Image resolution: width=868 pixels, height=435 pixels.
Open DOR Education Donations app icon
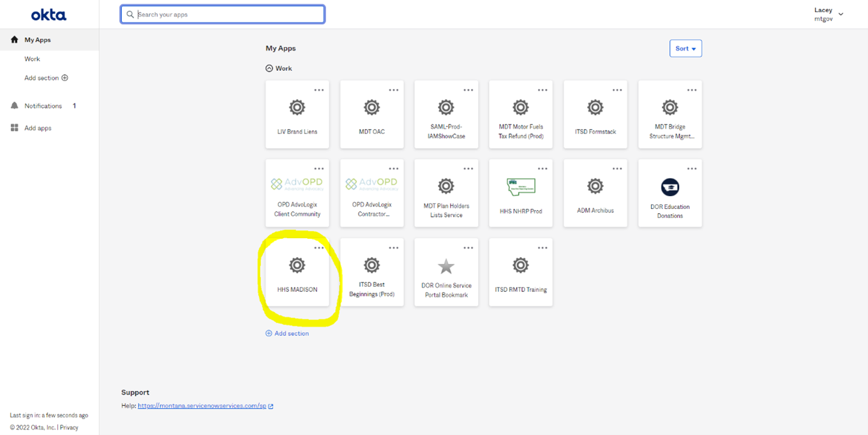pyautogui.click(x=670, y=187)
